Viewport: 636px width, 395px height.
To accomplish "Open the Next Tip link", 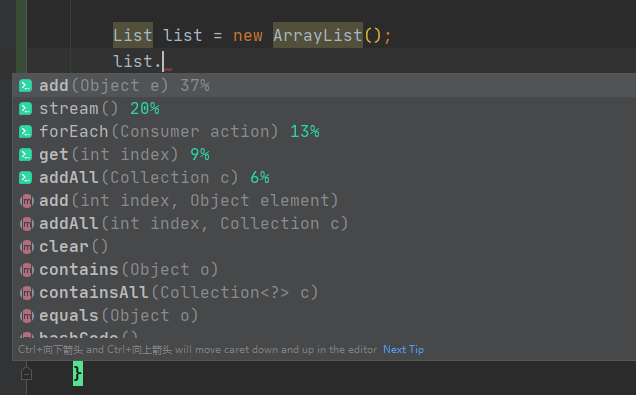I will (x=403, y=350).
